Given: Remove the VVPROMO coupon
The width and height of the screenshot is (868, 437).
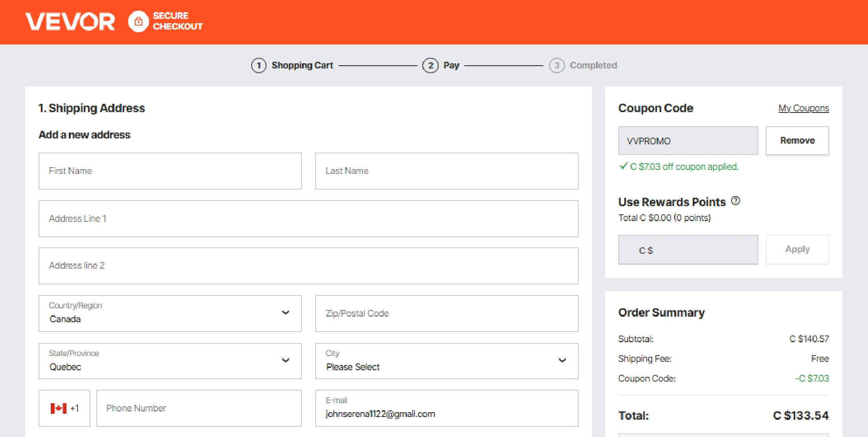Looking at the screenshot, I should point(797,140).
